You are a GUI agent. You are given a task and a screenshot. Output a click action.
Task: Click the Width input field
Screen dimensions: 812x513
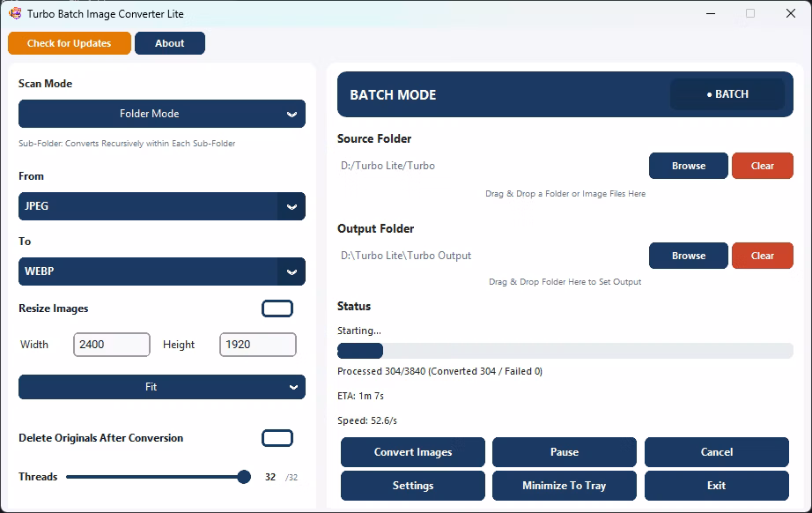click(112, 345)
